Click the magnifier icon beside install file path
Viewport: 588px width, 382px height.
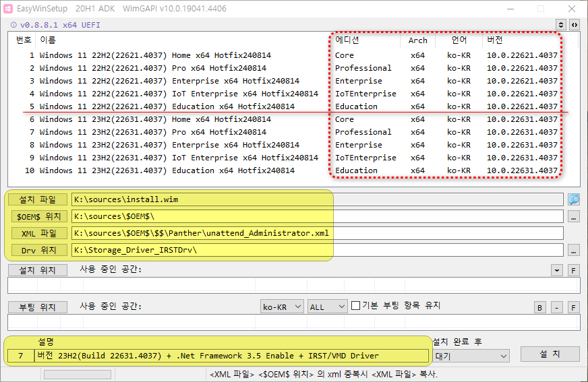[574, 199]
